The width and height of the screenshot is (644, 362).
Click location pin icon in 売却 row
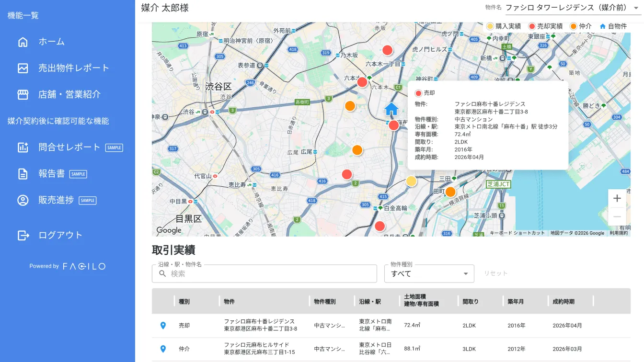point(163,326)
